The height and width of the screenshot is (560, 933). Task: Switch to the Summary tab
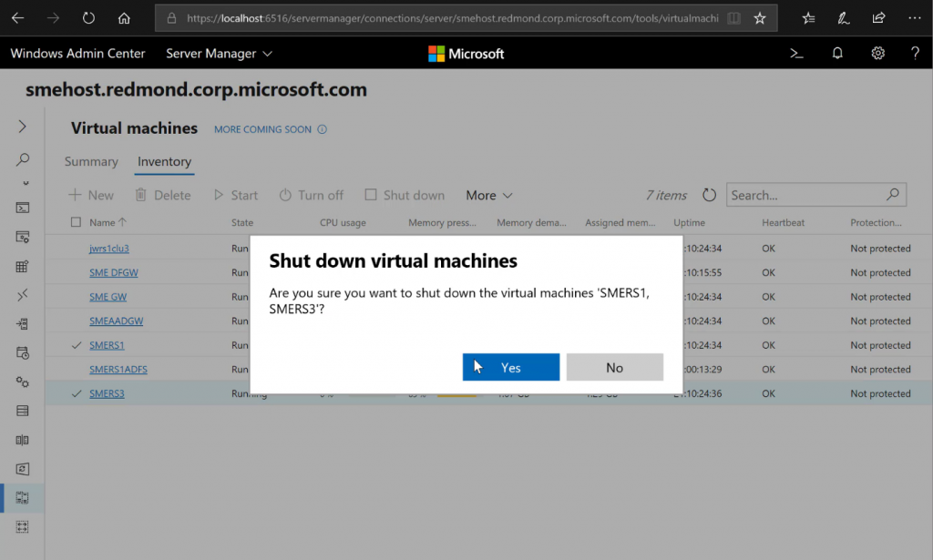click(x=91, y=161)
